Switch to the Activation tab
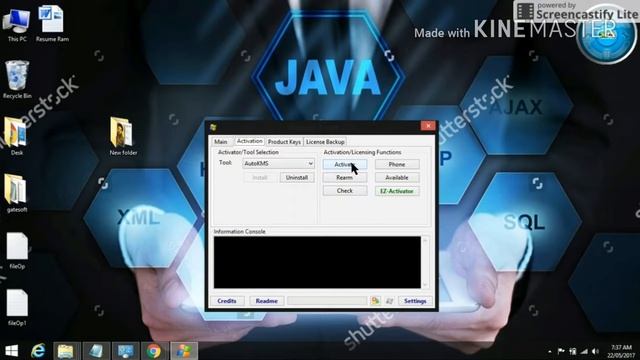The width and height of the screenshot is (640, 360). tap(249, 141)
